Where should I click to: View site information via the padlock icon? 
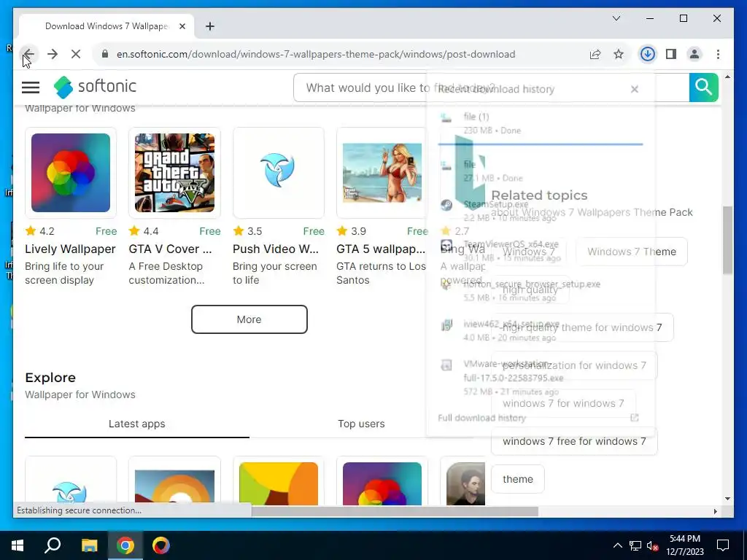(x=105, y=54)
